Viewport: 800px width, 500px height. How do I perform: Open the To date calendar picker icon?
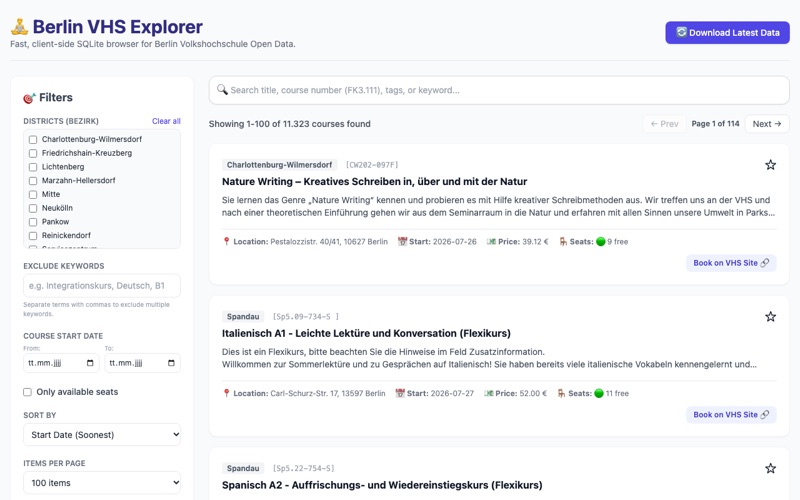click(171, 363)
